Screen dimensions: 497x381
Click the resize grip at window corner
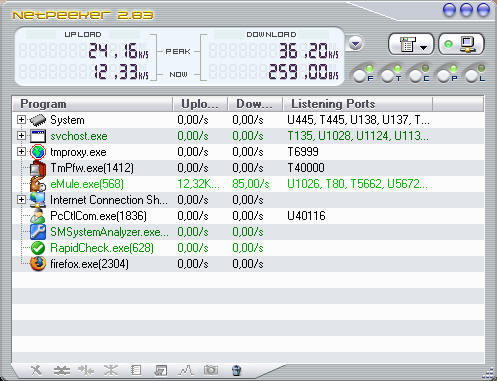[488, 373]
